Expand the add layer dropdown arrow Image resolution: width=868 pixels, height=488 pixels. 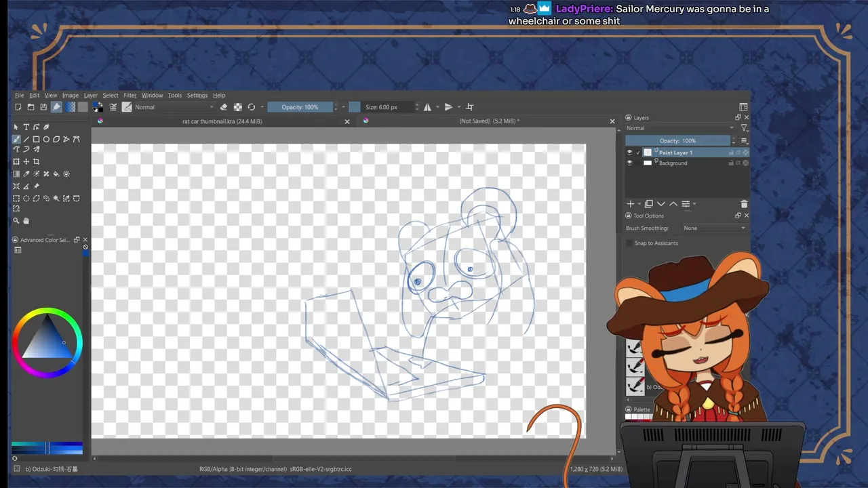[x=638, y=204]
